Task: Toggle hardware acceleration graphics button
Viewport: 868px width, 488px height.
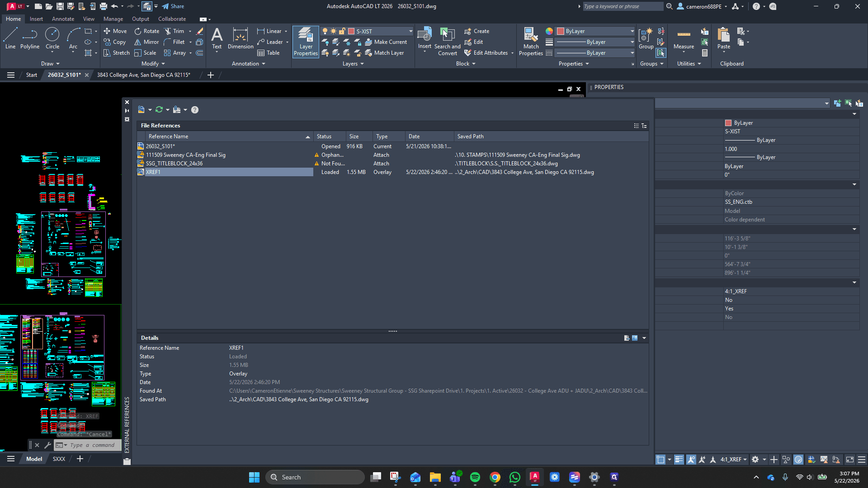Action: pos(798,460)
